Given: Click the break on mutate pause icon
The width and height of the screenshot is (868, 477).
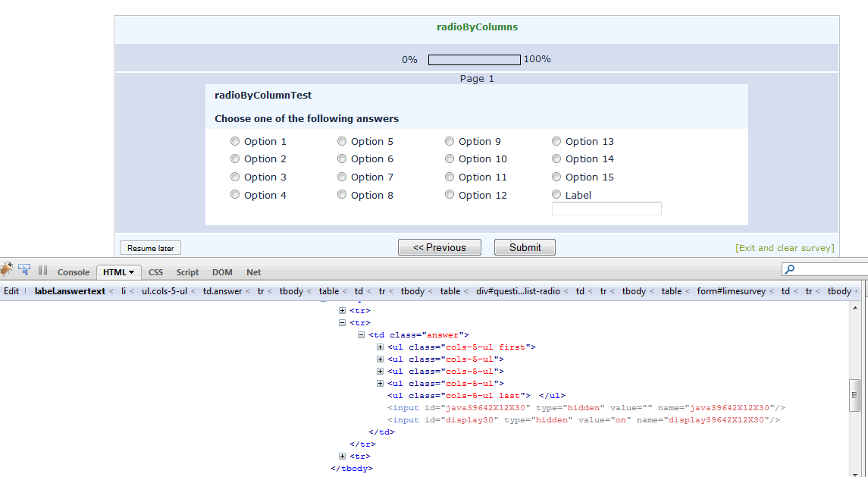Looking at the screenshot, I should coord(43,270).
